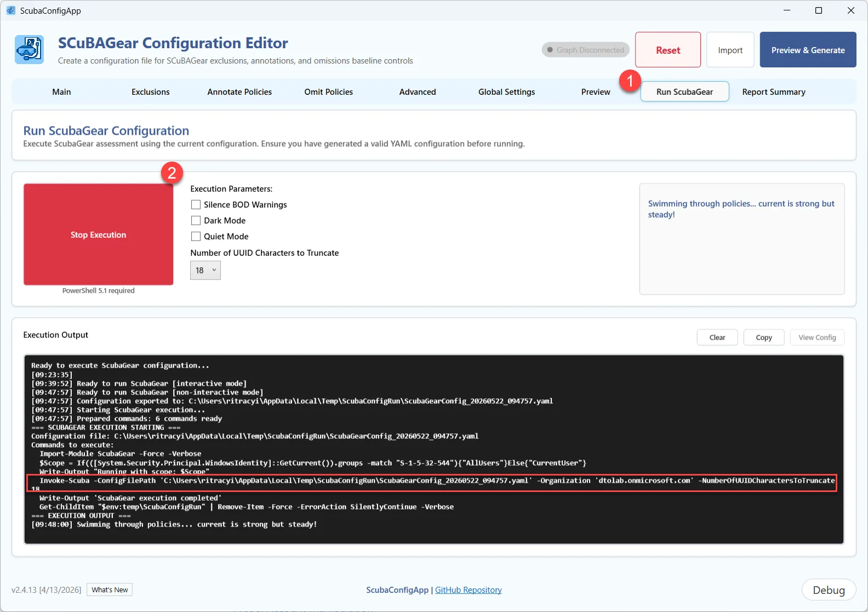Go to Annotate Policies tab
Screen dimensions: 868x612
click(x=239, y=91)
